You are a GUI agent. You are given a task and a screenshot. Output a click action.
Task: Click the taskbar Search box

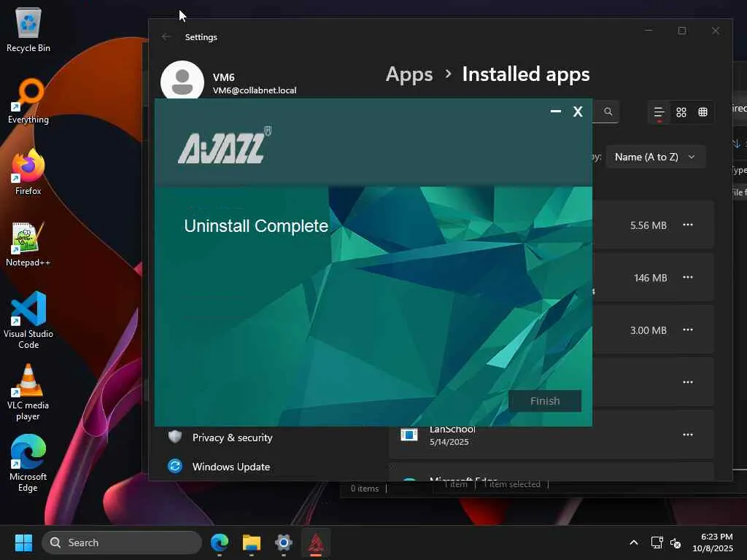tap(122, 542)
